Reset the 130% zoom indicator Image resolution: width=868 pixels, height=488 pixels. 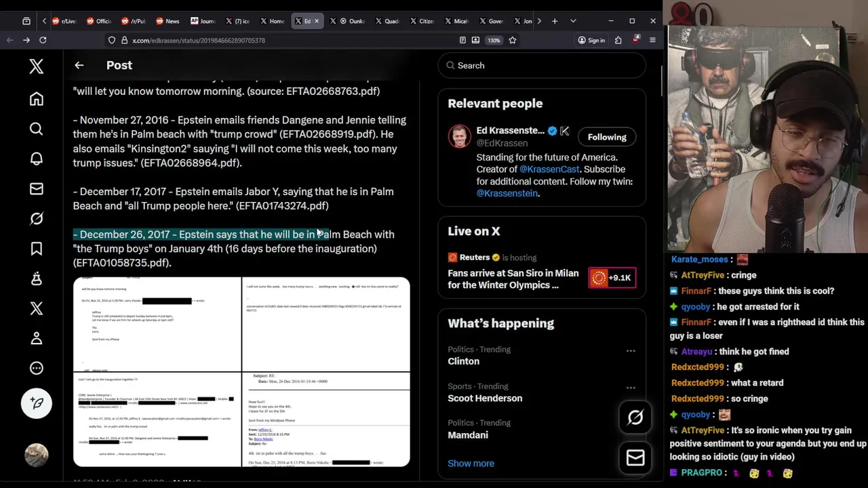tap(494, 40)
